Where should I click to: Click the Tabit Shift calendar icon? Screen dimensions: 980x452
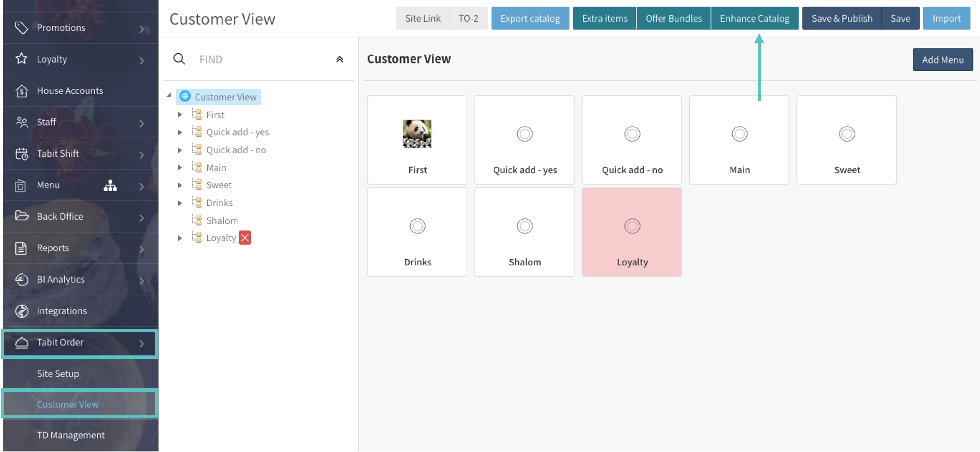coord(22,153)
